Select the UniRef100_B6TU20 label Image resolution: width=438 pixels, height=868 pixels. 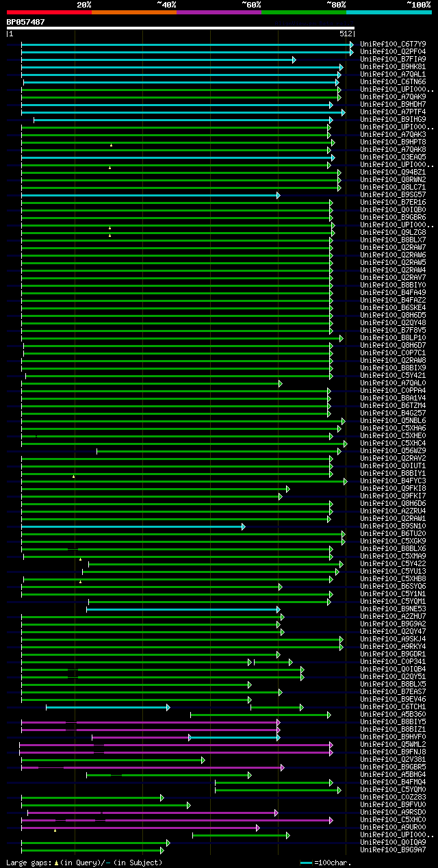(x=394, y=533)
